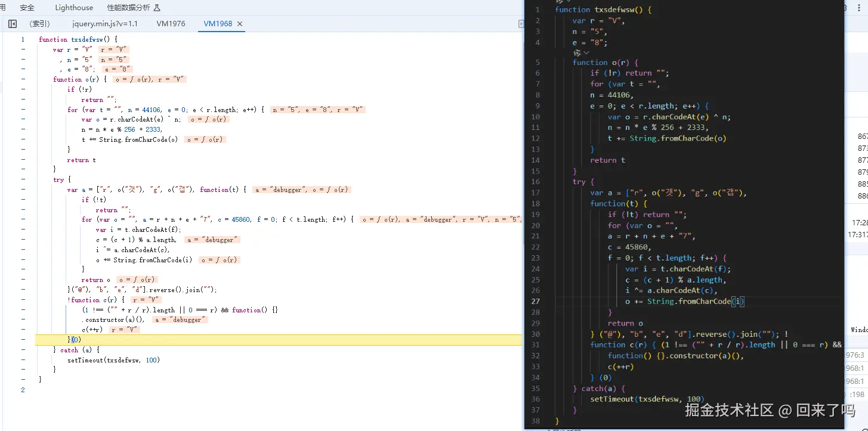The height and width of the screenshot is (431, 868).
Task: Click line number 1 in DevTools gutter
Action: [x=23, y=39]
